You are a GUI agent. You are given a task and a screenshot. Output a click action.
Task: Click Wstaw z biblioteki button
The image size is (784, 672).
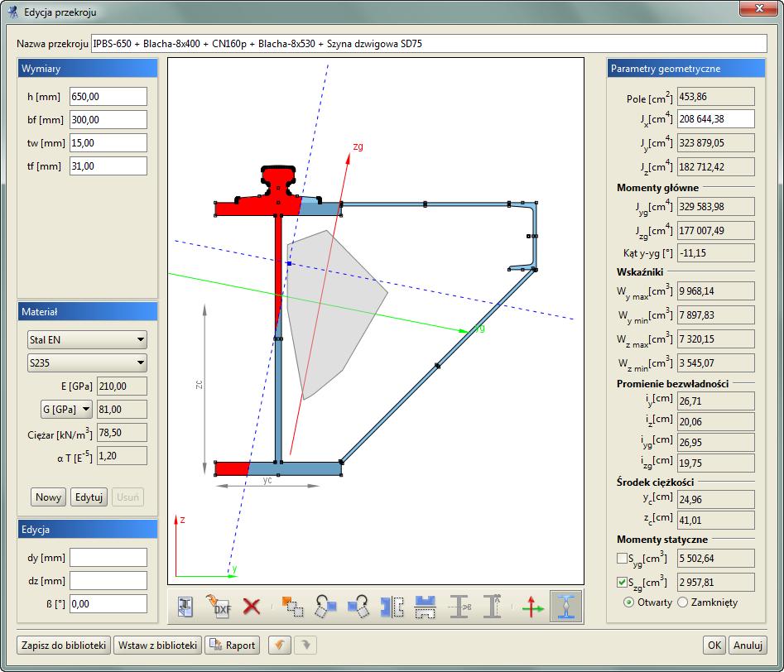pos(157,645)
